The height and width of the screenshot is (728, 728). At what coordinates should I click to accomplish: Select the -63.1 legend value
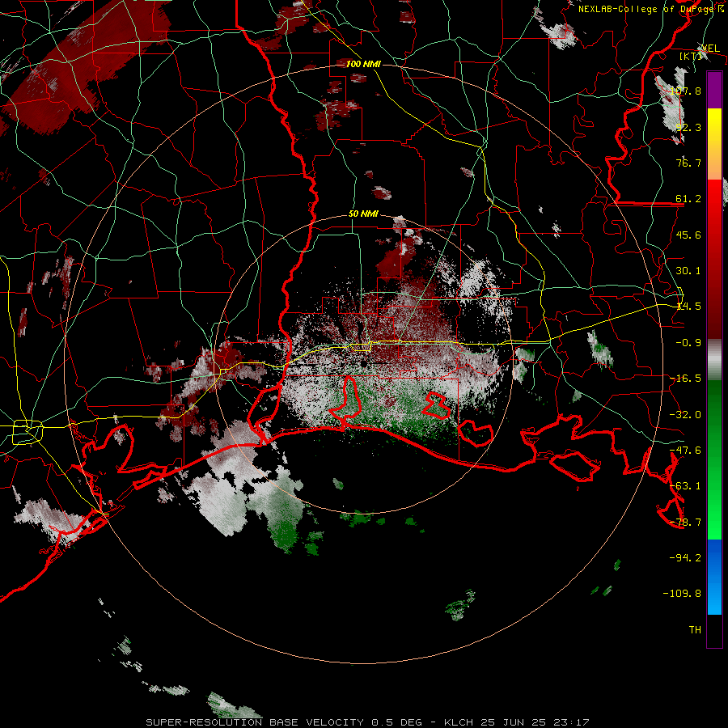685,485
